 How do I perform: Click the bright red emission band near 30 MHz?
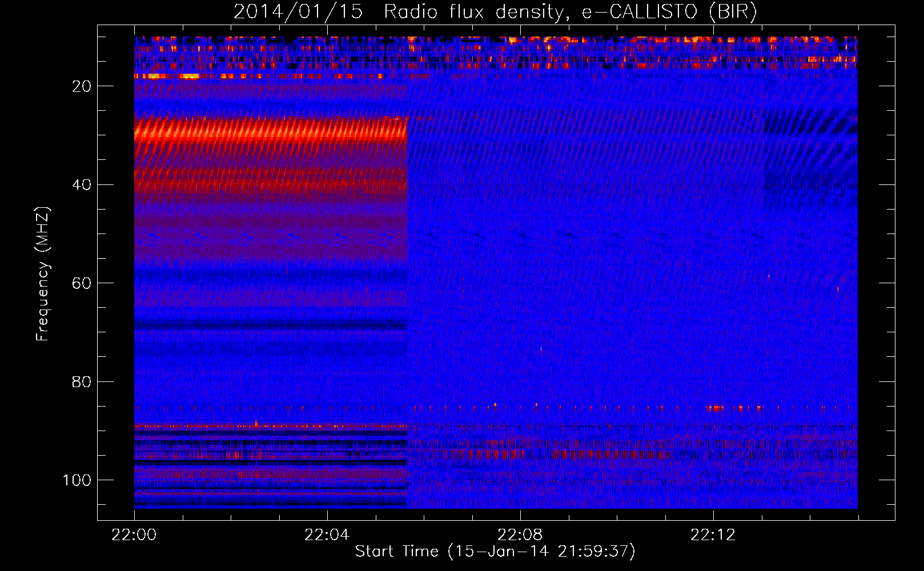[x=270, y=131]
